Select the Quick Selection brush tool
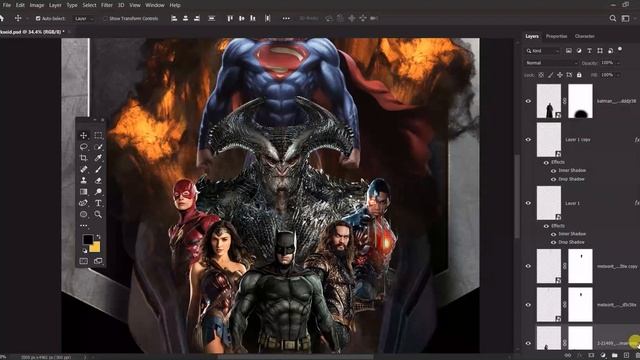This screenshot has width=640, height=360. click(x=98, y=147)
